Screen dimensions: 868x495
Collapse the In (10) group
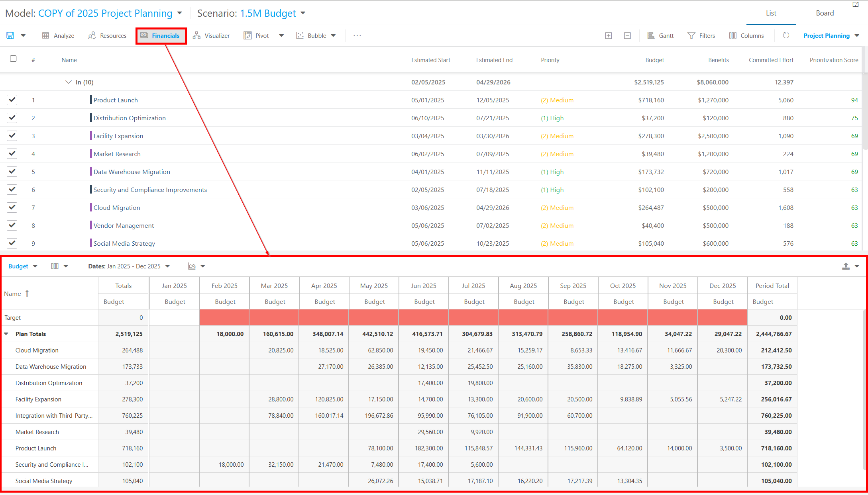click(x=68, y=82)
